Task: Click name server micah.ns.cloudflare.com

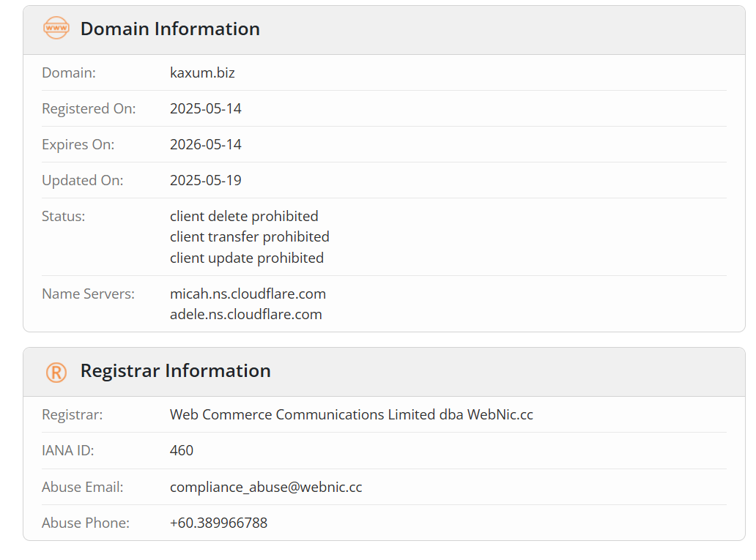Action: click(x=248, y=294)
